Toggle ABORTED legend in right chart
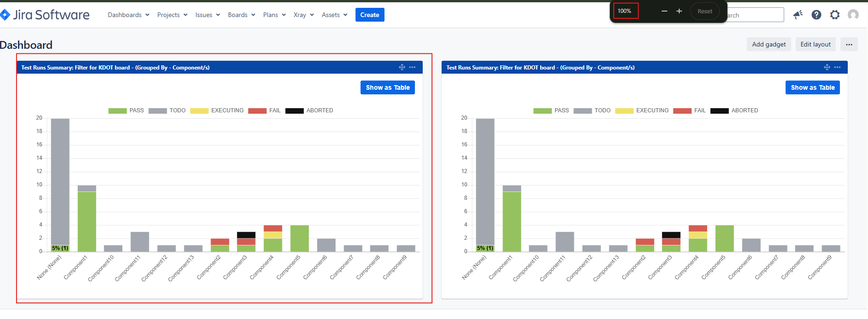The image size is (868, 319). tap(734, 110)
